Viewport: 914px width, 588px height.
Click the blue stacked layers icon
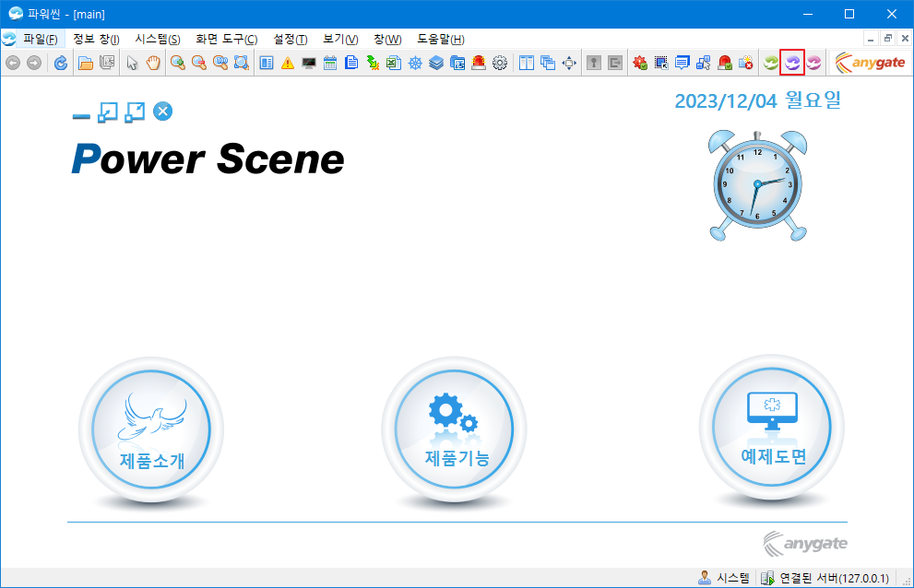coord(436,63)
